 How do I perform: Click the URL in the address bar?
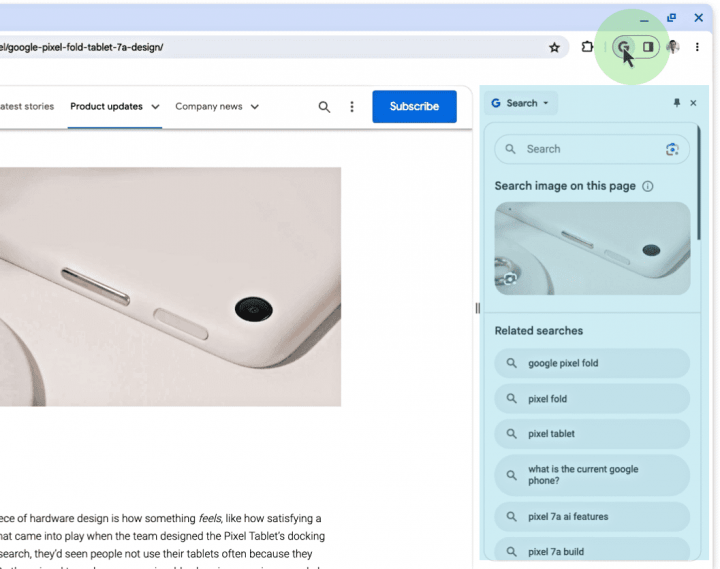point(82,47)
